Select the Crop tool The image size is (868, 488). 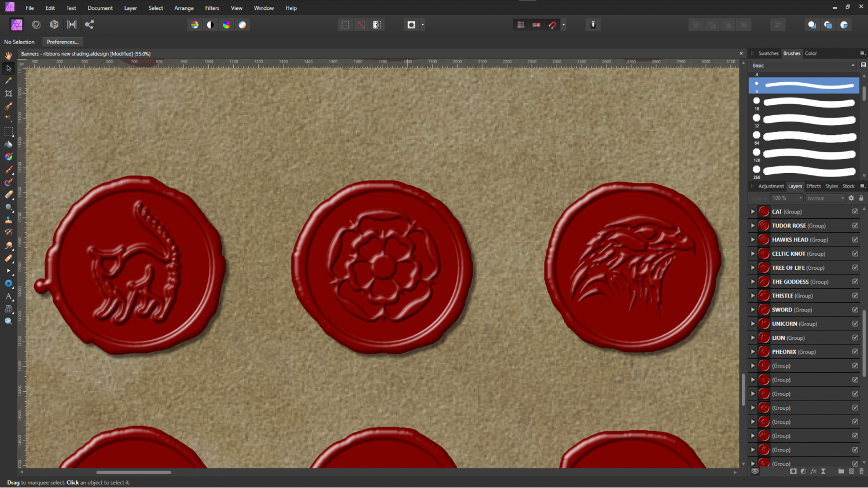8,93
